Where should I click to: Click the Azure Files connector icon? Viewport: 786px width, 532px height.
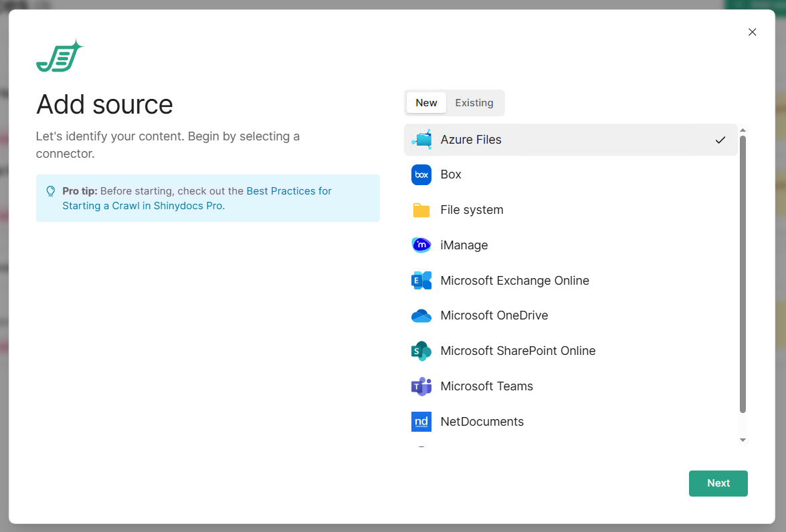point(421,140)
